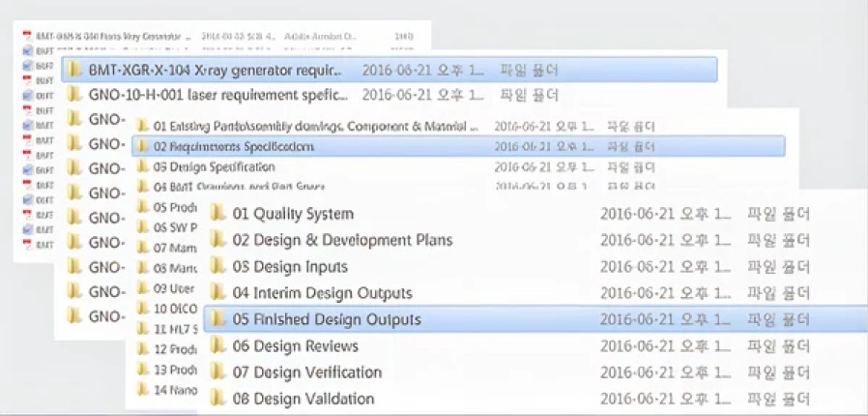Screen dimensions: 868x416
Task: Select the folder numbered 13
Action: 175,370
